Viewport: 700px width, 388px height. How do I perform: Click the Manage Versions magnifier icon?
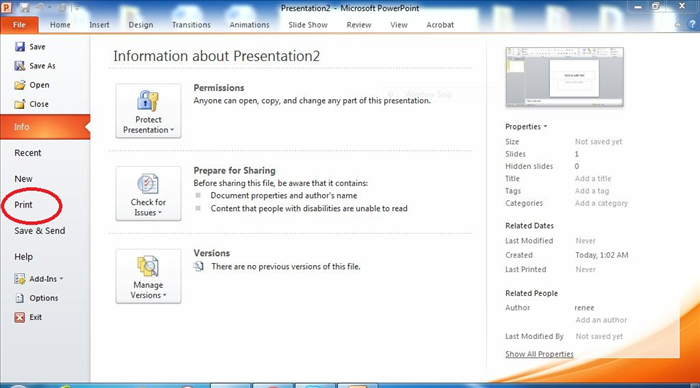148,266
